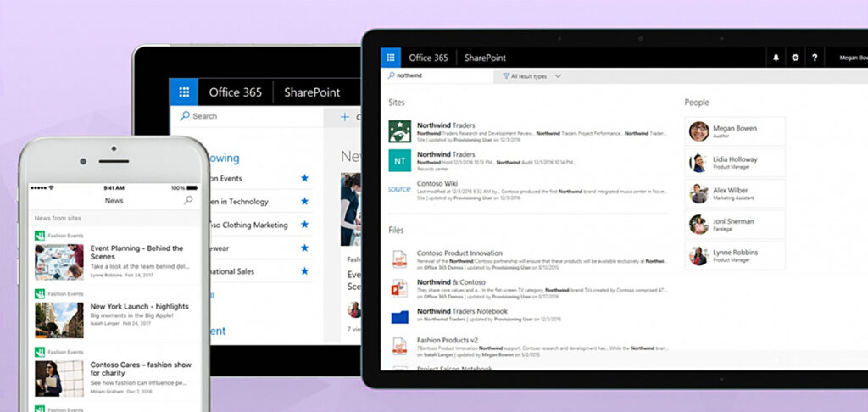Image resolution: width=868 pixels, height=412 pixels.
Task: Click the northwind search box on right tablet
Action: click(x=437, y=75)
